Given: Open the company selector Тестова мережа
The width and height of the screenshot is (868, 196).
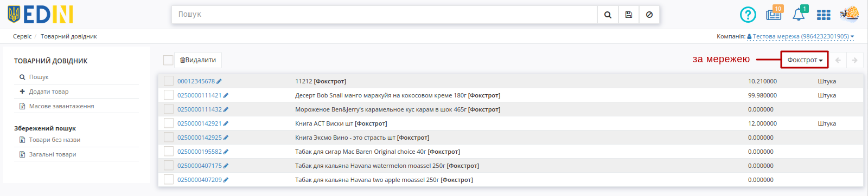Looking at the screenshot, I should (x=801, y=37).
